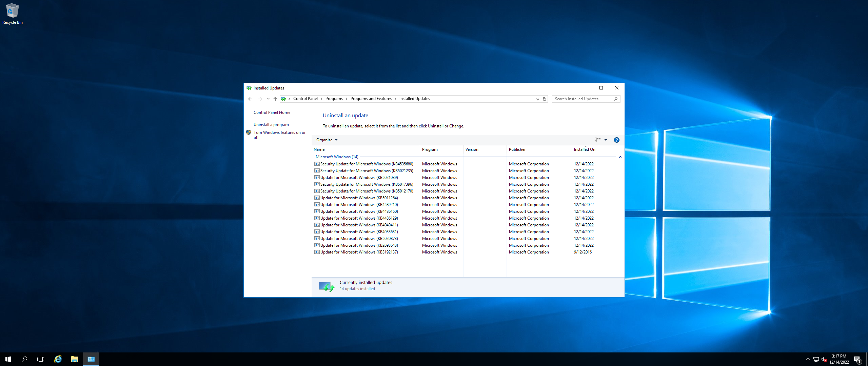Expand chevron after Programs and Features breadcrumb
Image resolution: width=868 pixels, height=366 pixels.
395,99
